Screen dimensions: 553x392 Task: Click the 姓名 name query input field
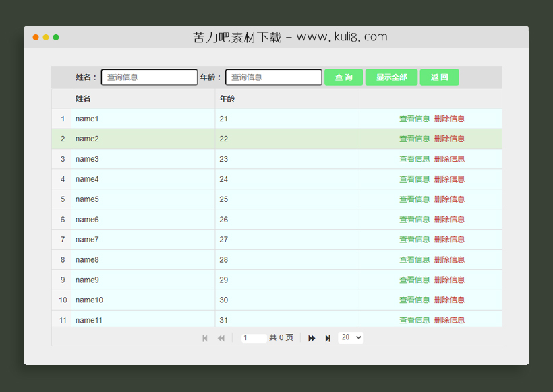click(148, 77)
